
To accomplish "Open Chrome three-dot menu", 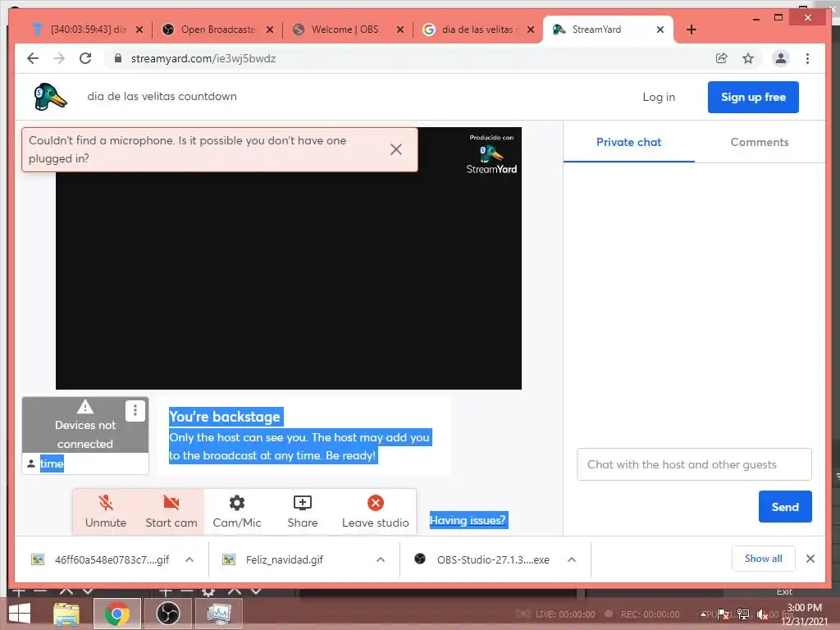I will 807,58.
